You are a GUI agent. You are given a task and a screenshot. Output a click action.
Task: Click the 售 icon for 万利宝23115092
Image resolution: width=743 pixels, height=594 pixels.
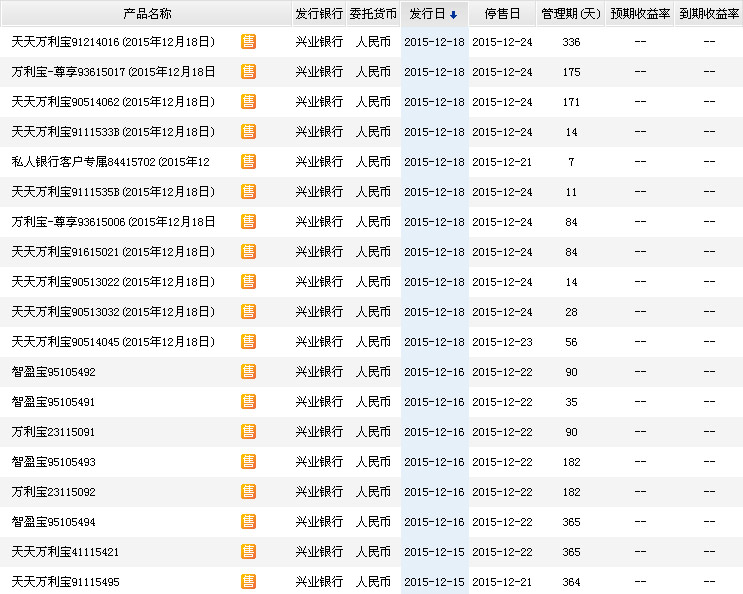tap(248, 492)
